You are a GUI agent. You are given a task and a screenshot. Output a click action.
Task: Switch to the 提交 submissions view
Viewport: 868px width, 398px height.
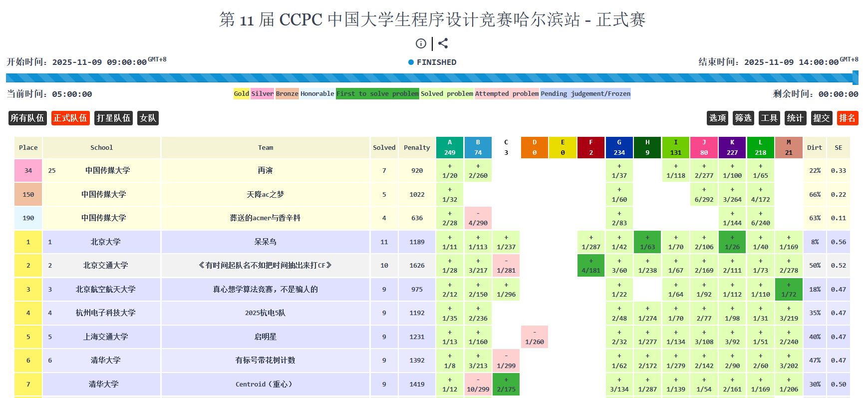click(x=821, y=118)
